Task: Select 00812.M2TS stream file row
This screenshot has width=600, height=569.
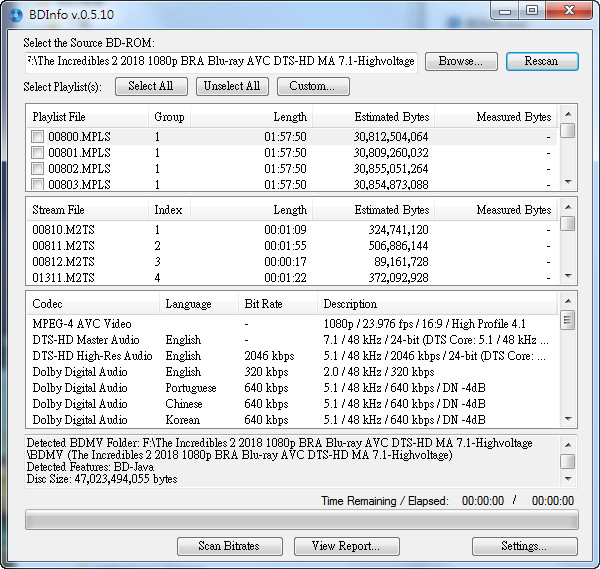Action: (x=292, y=262)
